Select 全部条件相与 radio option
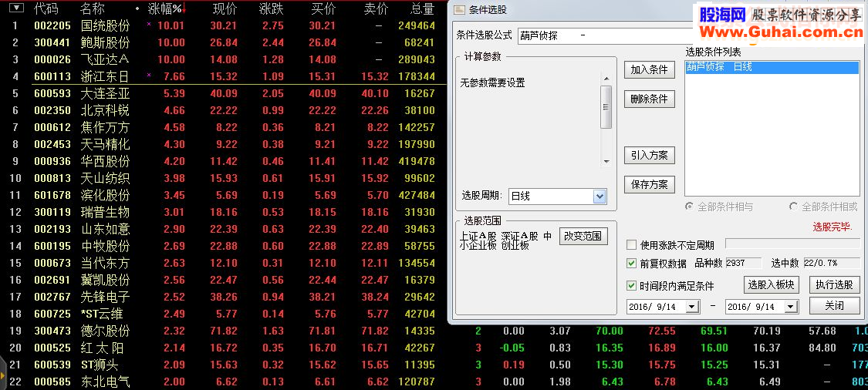This screenshot has height=390, width=868. pyautogui.click(x=689, y=207)
